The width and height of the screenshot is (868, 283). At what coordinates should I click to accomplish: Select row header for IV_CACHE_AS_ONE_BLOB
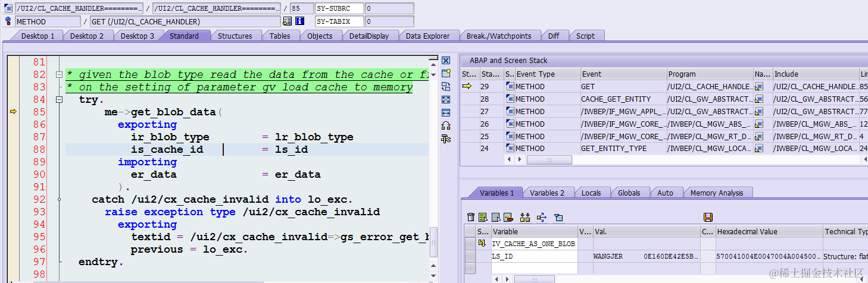(470, 244)
